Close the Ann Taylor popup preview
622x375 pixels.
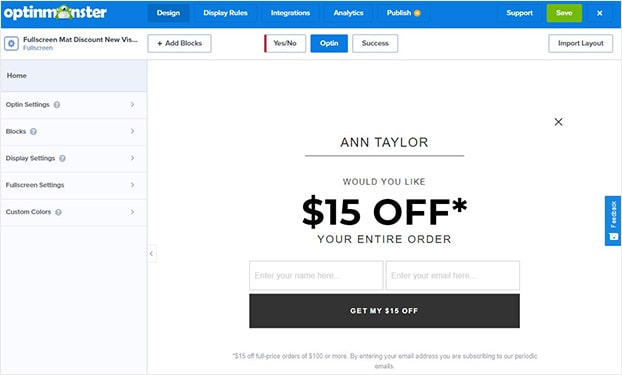558,122
